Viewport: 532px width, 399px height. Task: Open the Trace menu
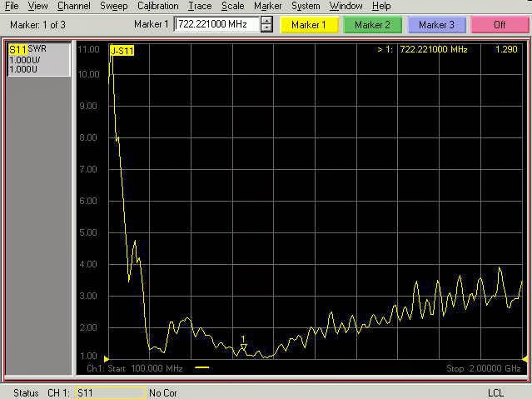[x=200, y=6]
